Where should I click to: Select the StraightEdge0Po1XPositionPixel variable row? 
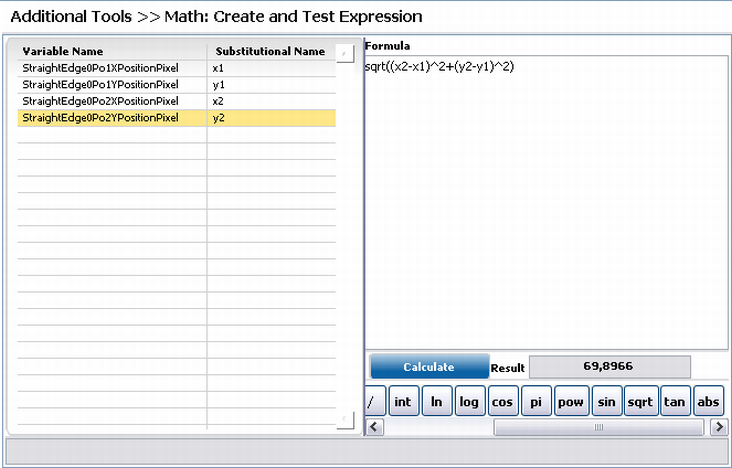pos(176,68)
